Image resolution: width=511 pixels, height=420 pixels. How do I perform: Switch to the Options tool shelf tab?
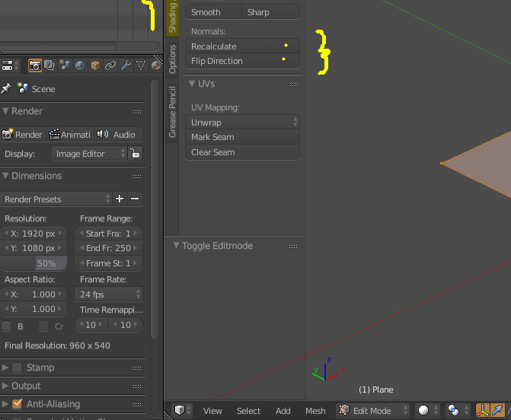172,59
